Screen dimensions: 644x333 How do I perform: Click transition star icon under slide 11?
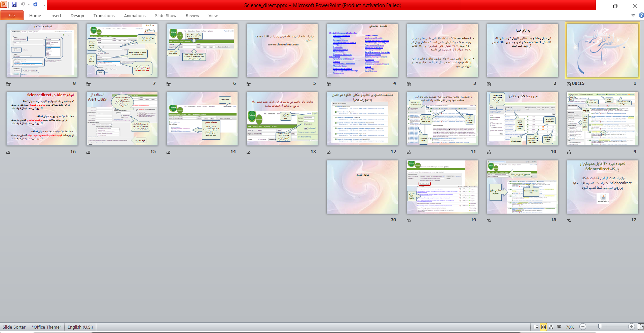click(409, 152)
